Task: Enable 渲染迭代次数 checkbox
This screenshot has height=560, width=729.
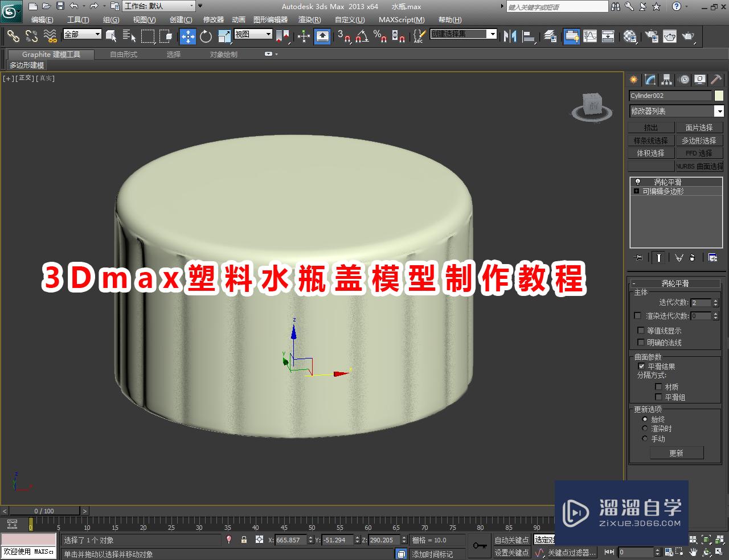Action: point(637,315)
